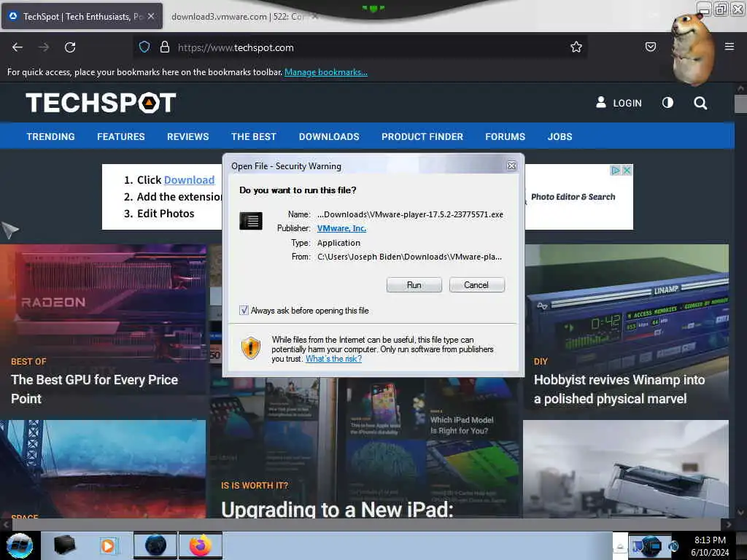Click the browser Back arrow

click(x=18, y=47)
